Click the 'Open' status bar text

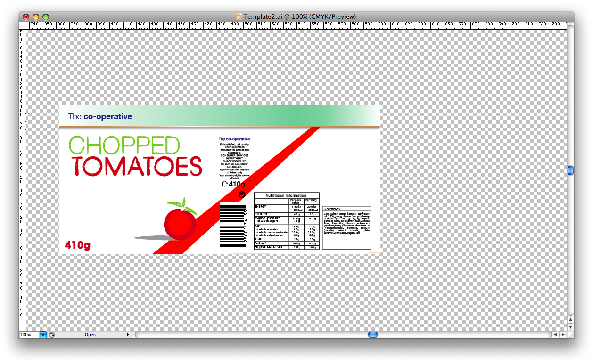(x=90, y=335)
